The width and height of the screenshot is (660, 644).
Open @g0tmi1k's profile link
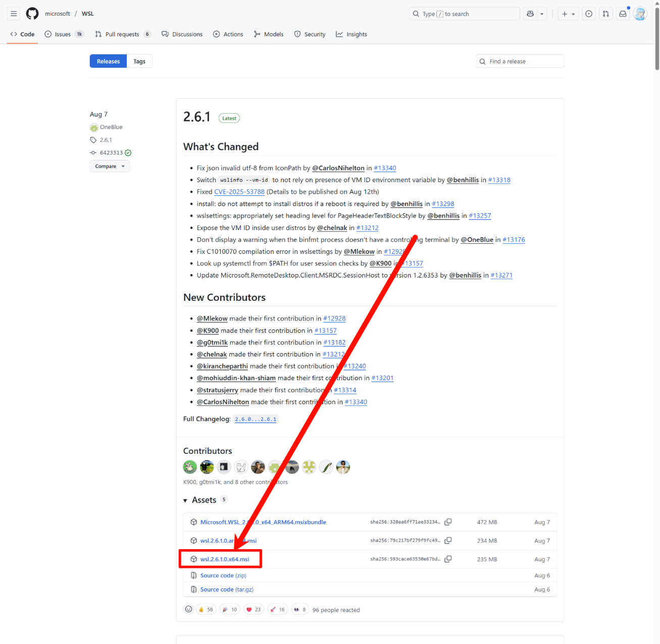[212, 342]
